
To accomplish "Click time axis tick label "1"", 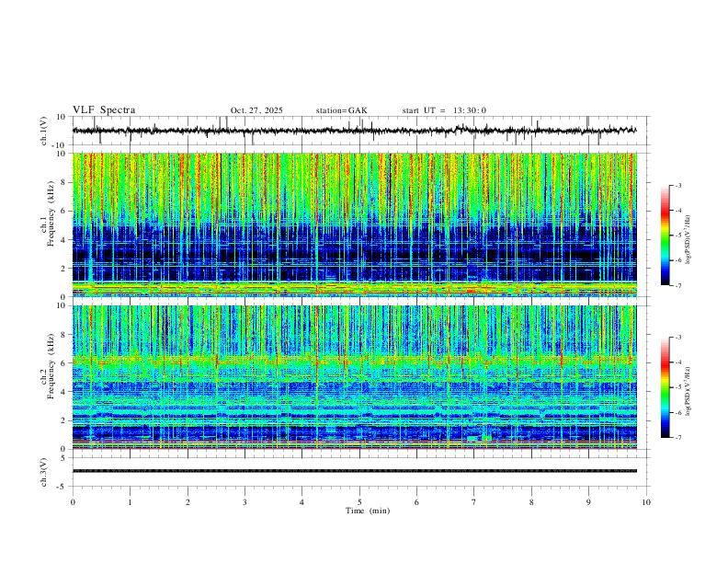I will click(131, 502).
